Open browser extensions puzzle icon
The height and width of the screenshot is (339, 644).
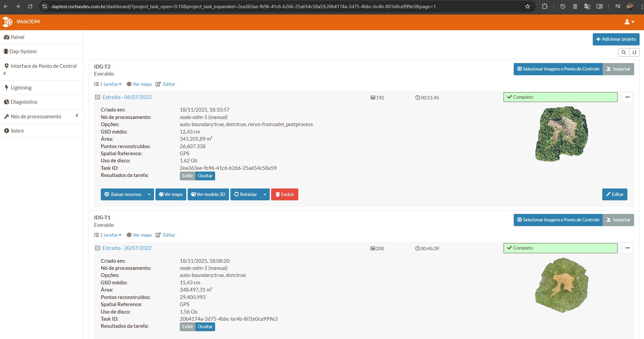(x=545, y=6)
